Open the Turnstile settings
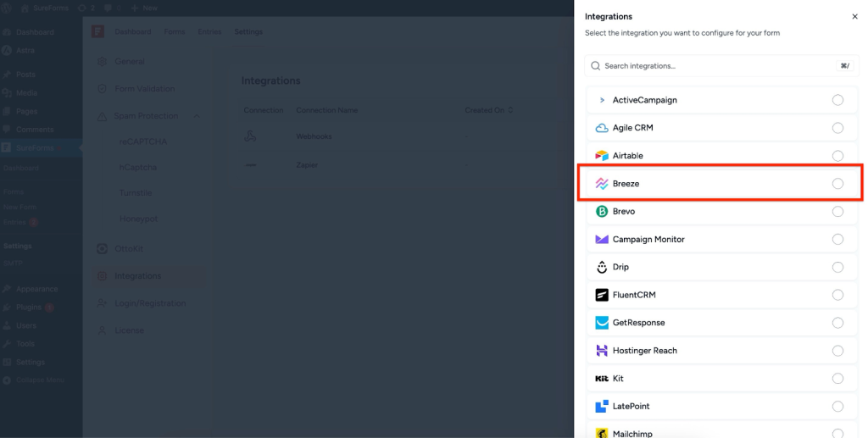Viewport: 868px width, 438px height. coord(136,193)
